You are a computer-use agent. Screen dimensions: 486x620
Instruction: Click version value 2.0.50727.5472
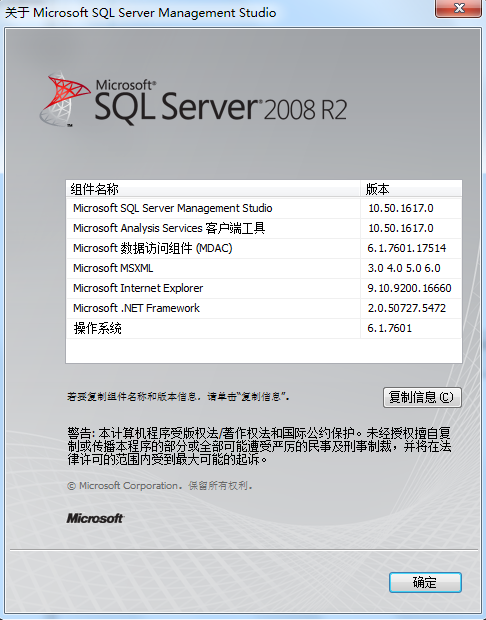[407, 308]
